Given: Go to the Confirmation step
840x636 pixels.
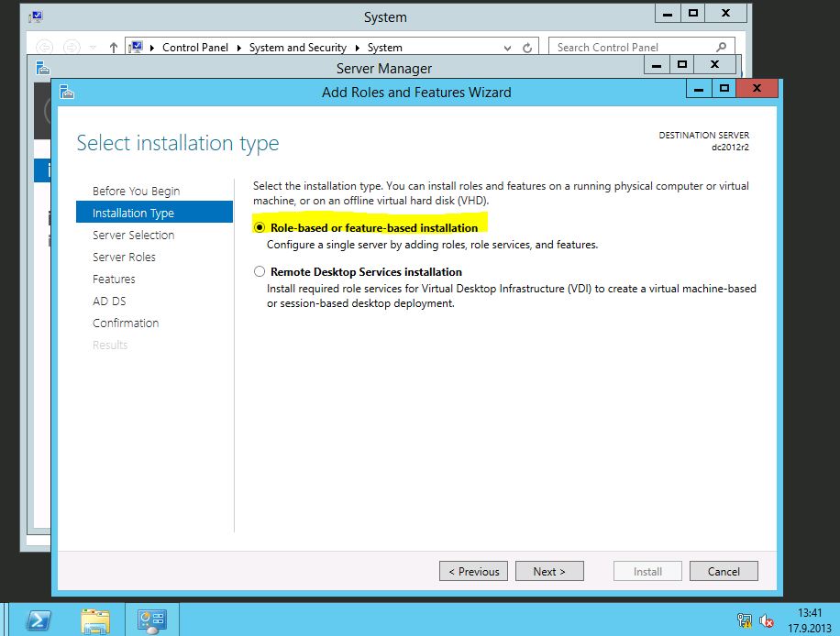Looking at the screenshot, I should (126, 323).
